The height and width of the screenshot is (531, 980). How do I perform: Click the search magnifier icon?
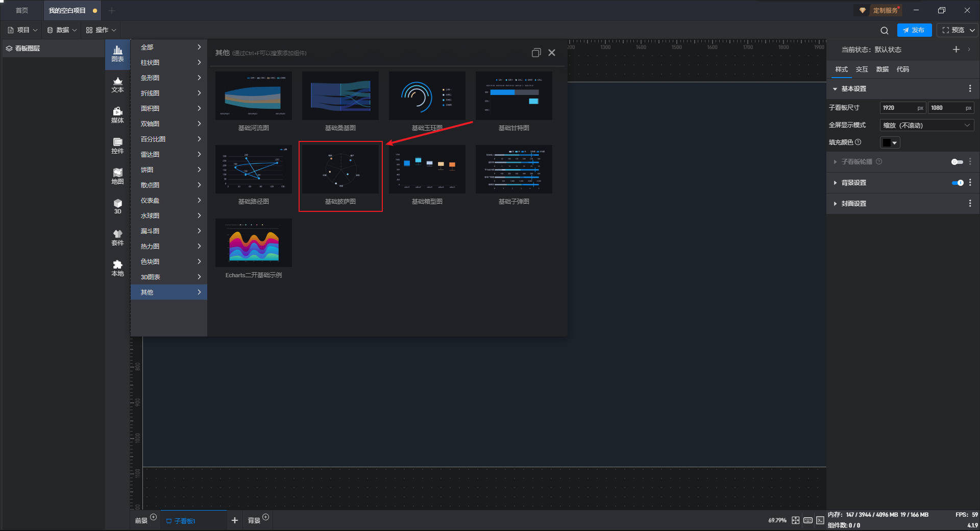click(x=884, y=31)
